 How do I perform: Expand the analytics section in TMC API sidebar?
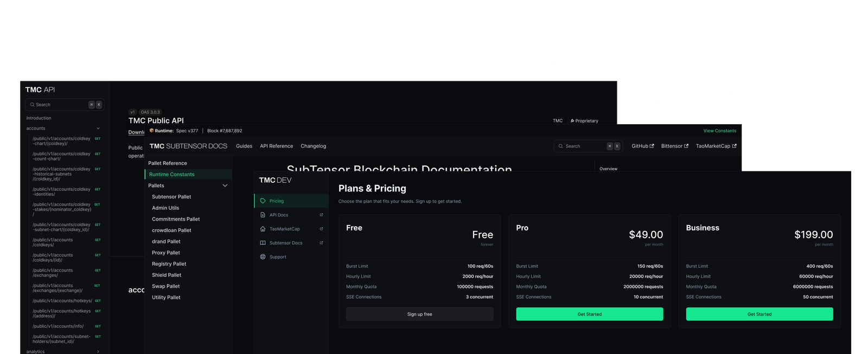98,351
